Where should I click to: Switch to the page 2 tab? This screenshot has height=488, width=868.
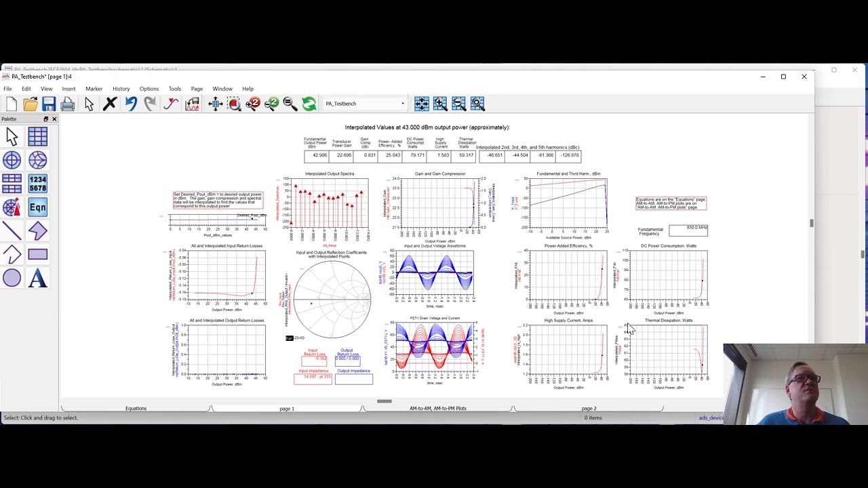point(589,409)
